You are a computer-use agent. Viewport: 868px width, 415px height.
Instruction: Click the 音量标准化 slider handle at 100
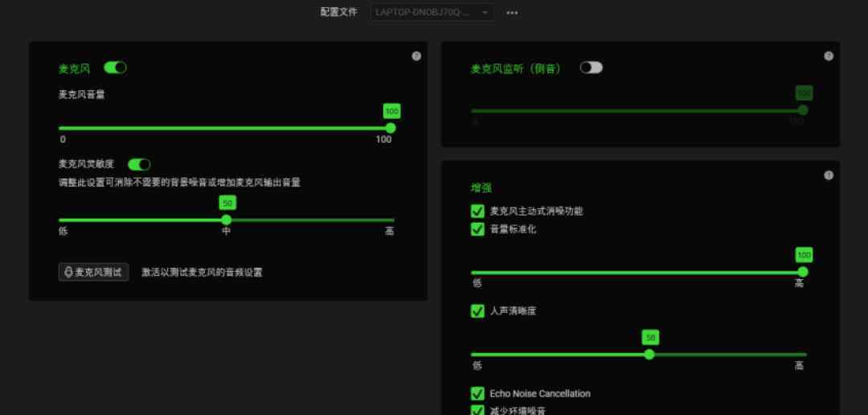point(802,272)
